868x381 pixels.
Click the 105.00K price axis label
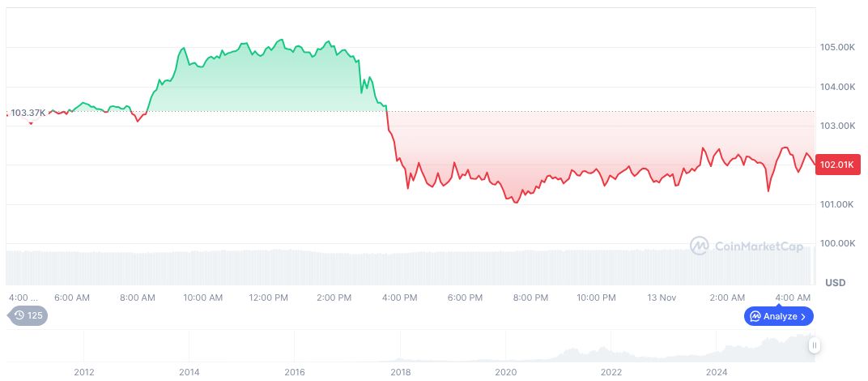click(x=837, y=48)
